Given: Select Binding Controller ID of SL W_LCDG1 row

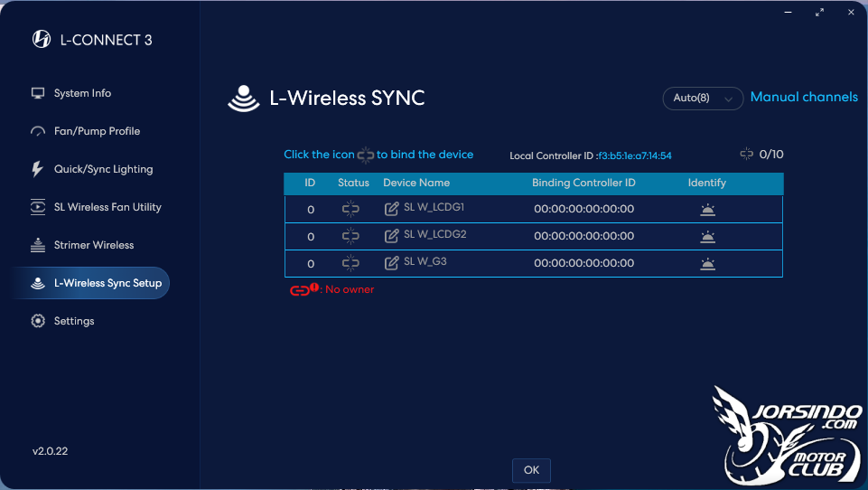Looking at the screenshot, I should point(584,209).
